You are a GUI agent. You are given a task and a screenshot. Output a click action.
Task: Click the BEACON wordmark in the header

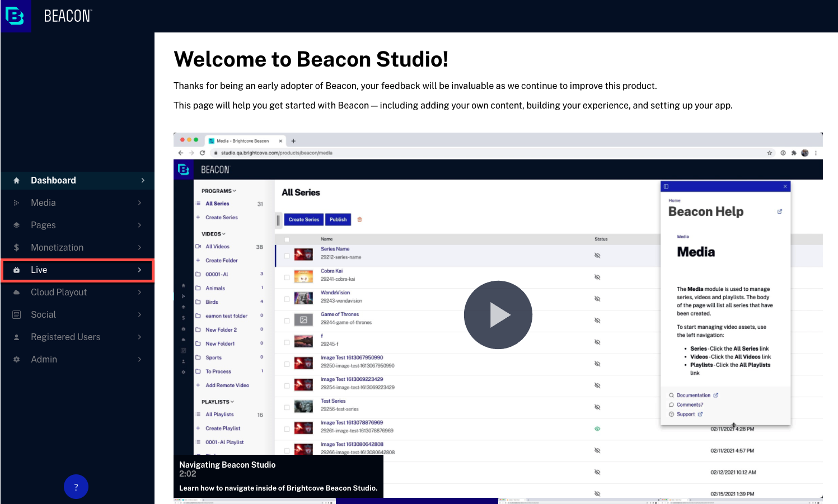click(x=68, y=16)
